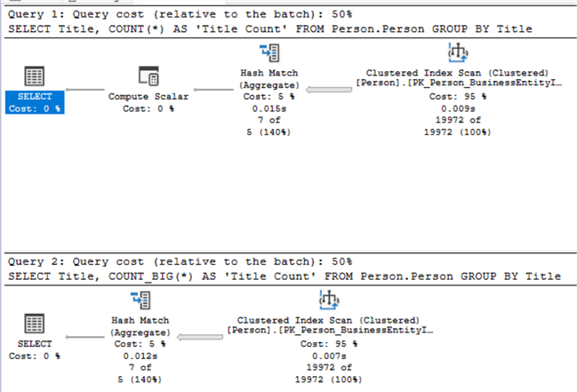Select the Hash Match icon in Query 1
Image resolution: width=577 pixels, height=392 pixels.
tap(269, 52)
